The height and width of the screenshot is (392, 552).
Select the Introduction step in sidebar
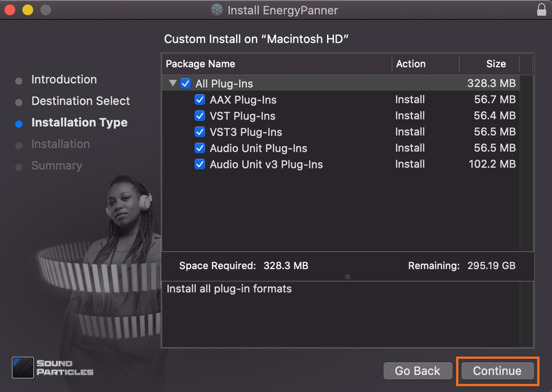click(64, 79)
